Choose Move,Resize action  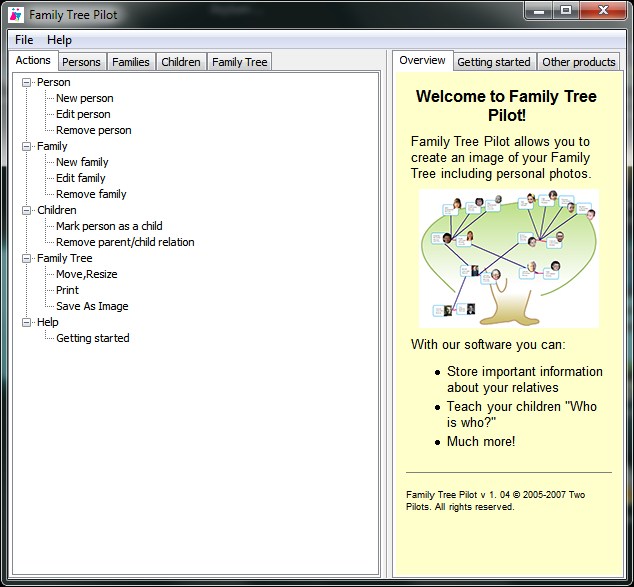point(87,274)
